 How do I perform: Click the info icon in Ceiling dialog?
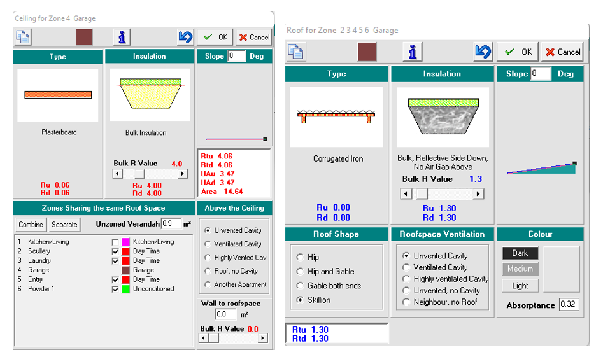pyautogui.click(x=121, y=37)
